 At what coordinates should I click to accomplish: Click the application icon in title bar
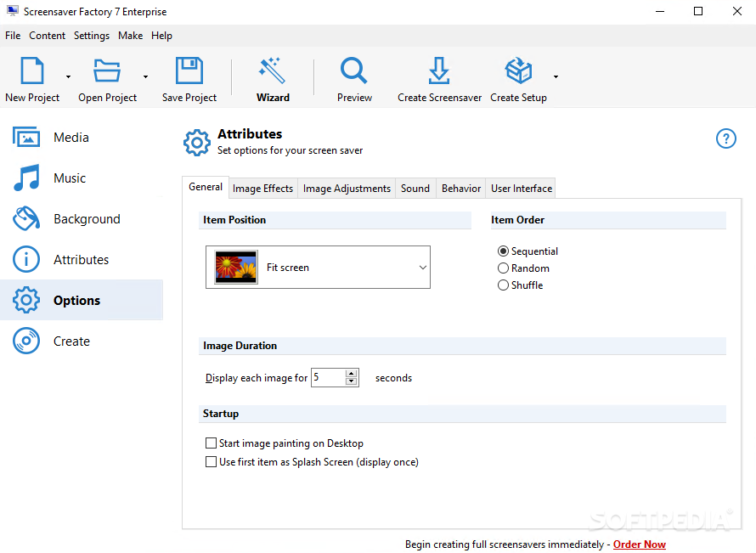[13, 10]
